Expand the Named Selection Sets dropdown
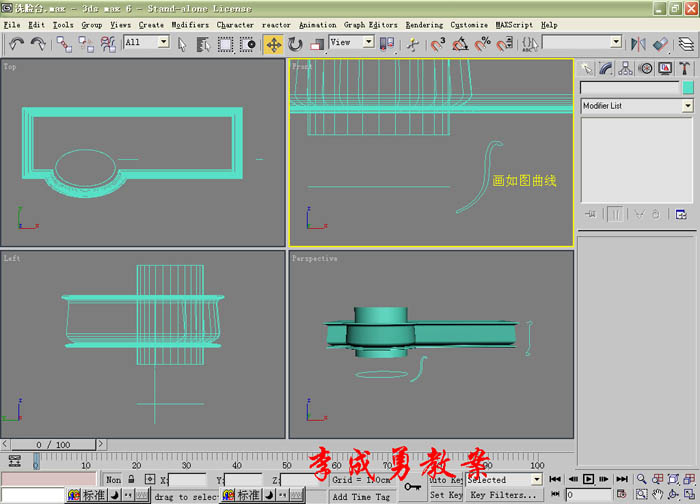The height and width of the screenshot is (504, 700). click(x=616, y=42)
